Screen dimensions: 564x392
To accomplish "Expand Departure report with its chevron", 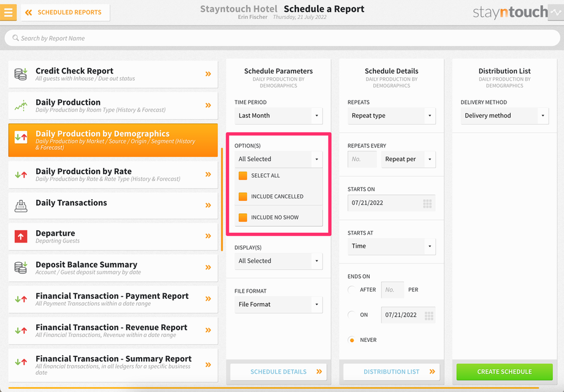I will click(x=208, y=236).
